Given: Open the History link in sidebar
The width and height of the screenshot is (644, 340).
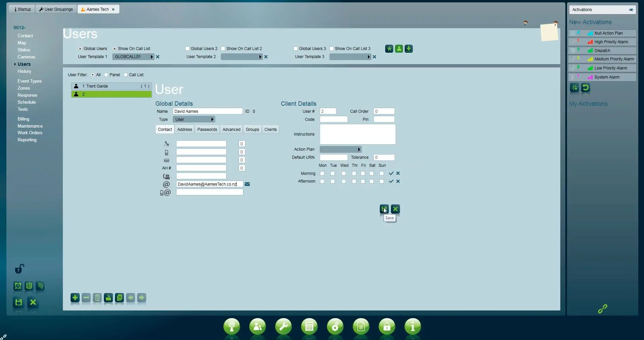Looking at the screenshot, I should (24, 71).
